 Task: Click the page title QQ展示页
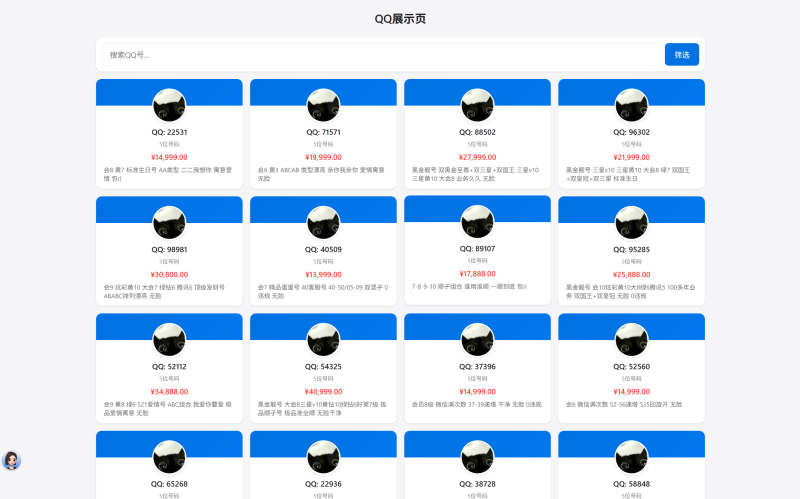[400, 19]
